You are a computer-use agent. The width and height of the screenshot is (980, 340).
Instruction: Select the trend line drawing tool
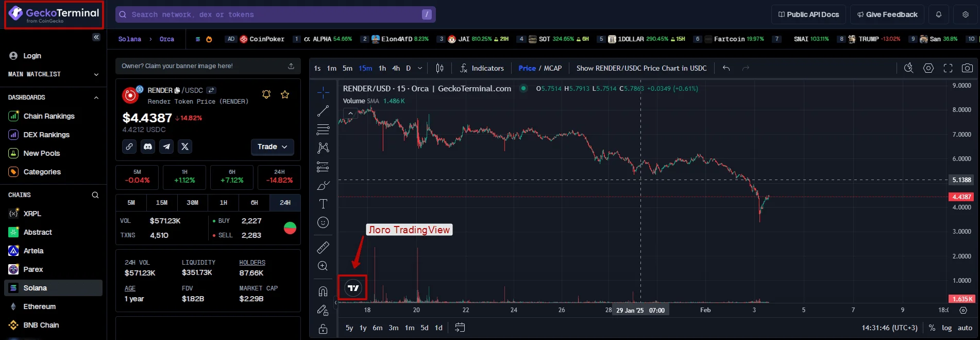(323, 111)
